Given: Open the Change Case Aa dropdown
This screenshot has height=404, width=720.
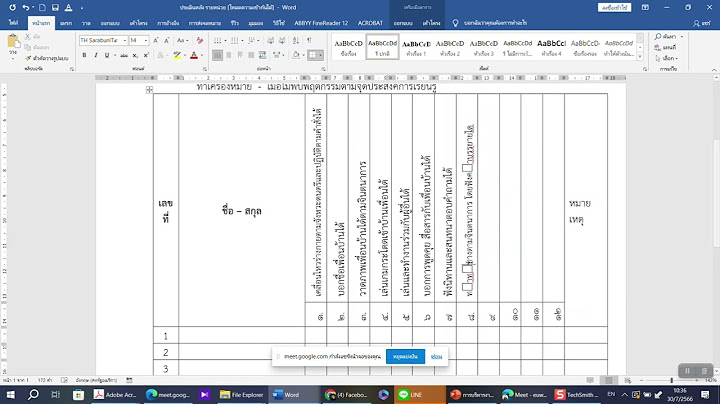Looking at the screenshot, I should (182, 40).
